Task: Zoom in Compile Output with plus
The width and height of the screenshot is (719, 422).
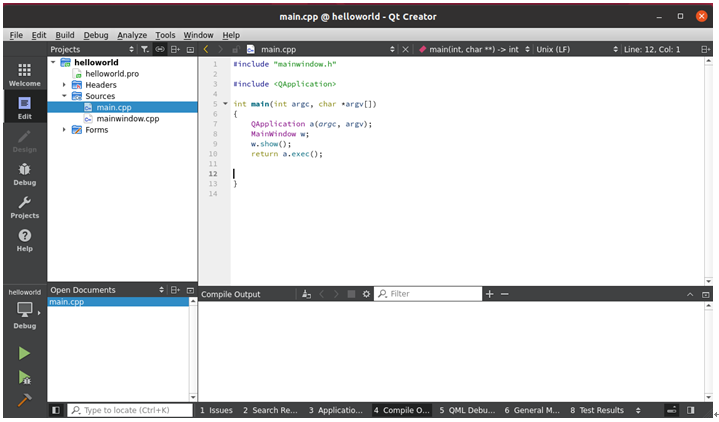Action: click(489, 294)
